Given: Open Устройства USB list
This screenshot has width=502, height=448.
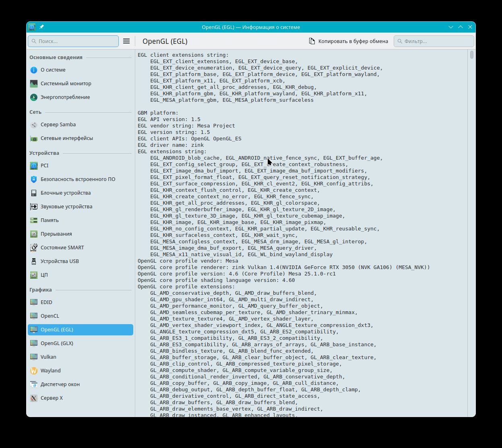Looking at the screenshot, I should [x=81, y=261].
